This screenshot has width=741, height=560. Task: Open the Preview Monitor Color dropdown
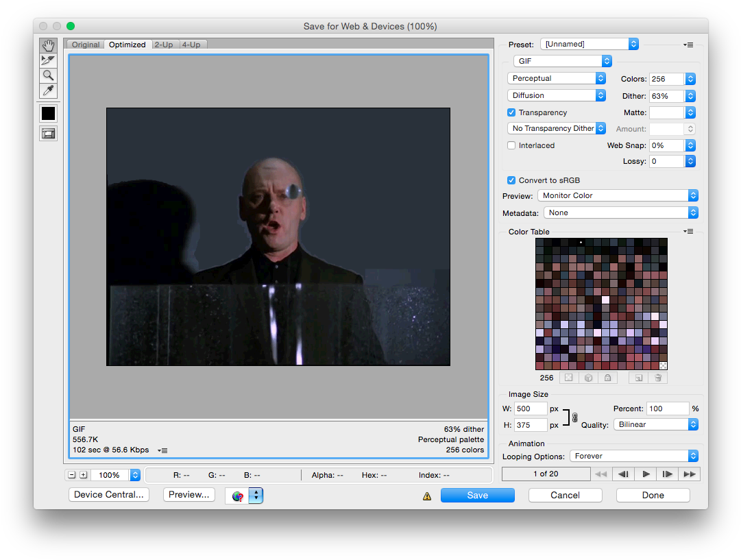pos(618,195)
